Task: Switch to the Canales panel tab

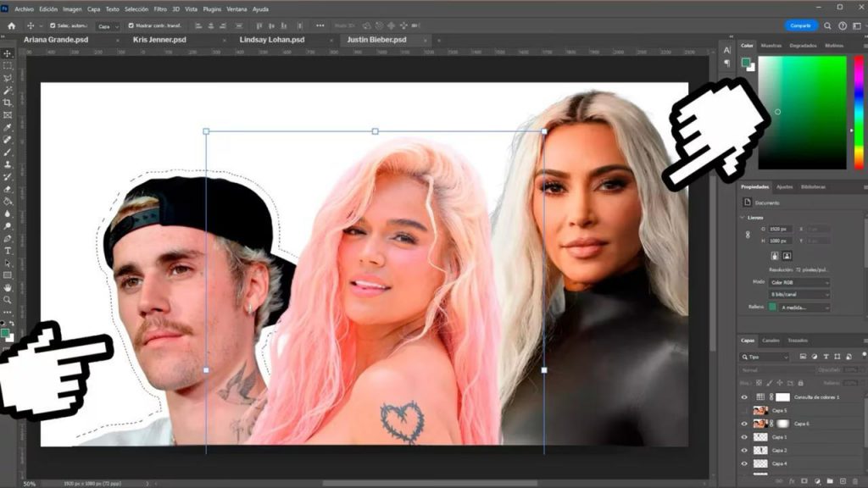Action: 771,341
